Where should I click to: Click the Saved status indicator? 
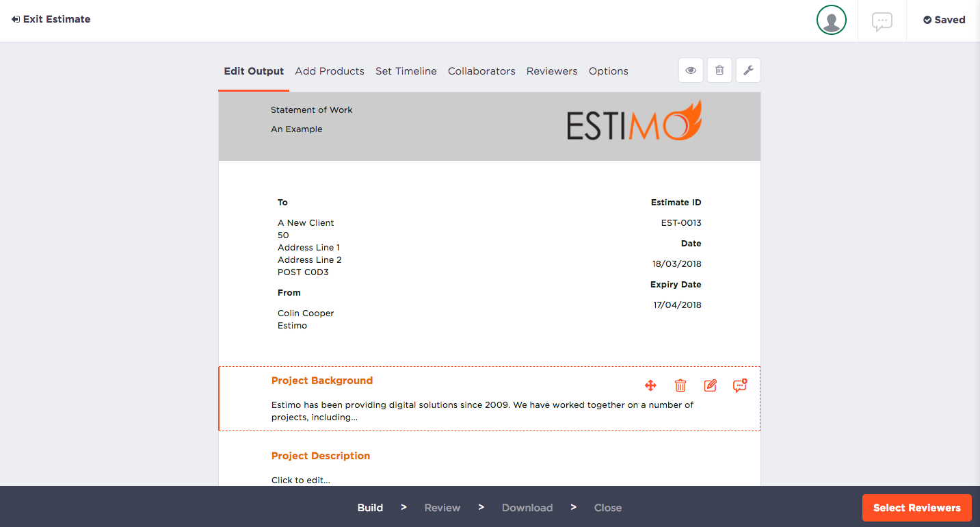tap(944, 19)
